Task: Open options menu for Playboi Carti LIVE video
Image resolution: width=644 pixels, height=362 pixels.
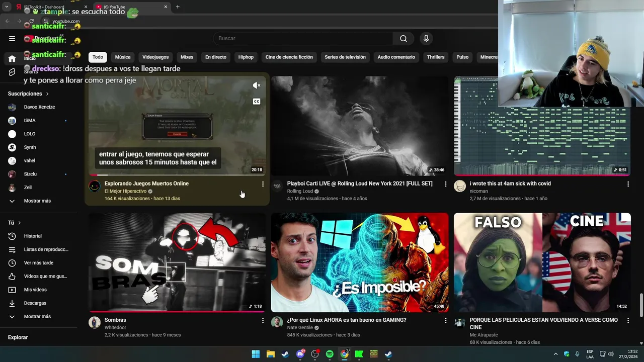Action: click(x=445, y=185)
